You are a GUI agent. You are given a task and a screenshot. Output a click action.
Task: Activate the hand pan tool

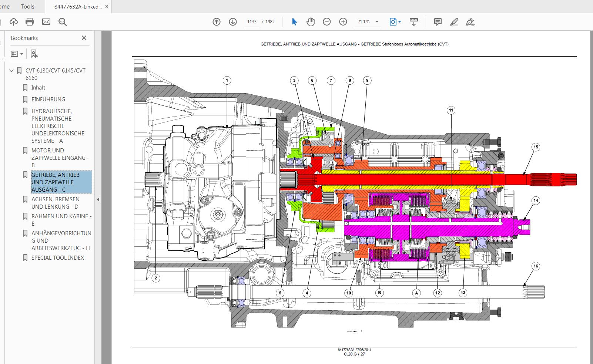pyautogui.click(x=311, y=22)
